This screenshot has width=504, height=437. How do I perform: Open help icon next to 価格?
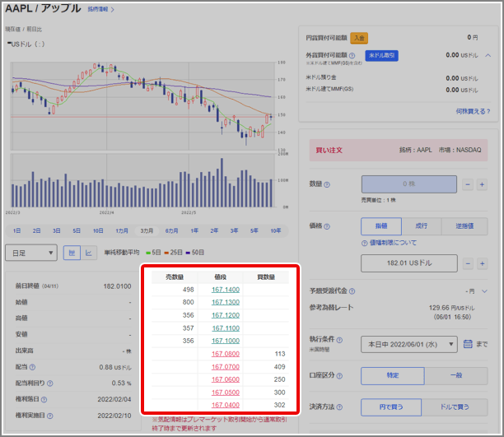327,226
